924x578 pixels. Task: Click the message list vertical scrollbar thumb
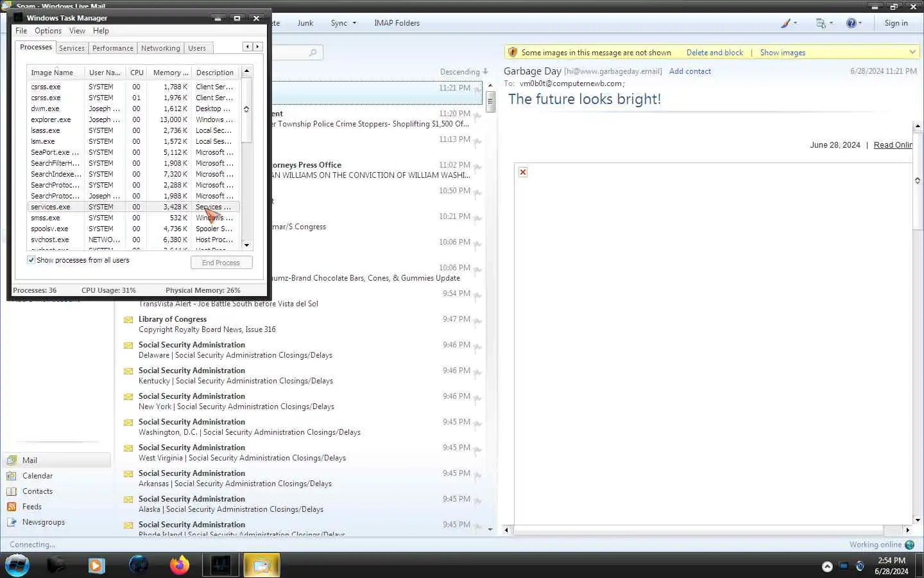point(490,101)
